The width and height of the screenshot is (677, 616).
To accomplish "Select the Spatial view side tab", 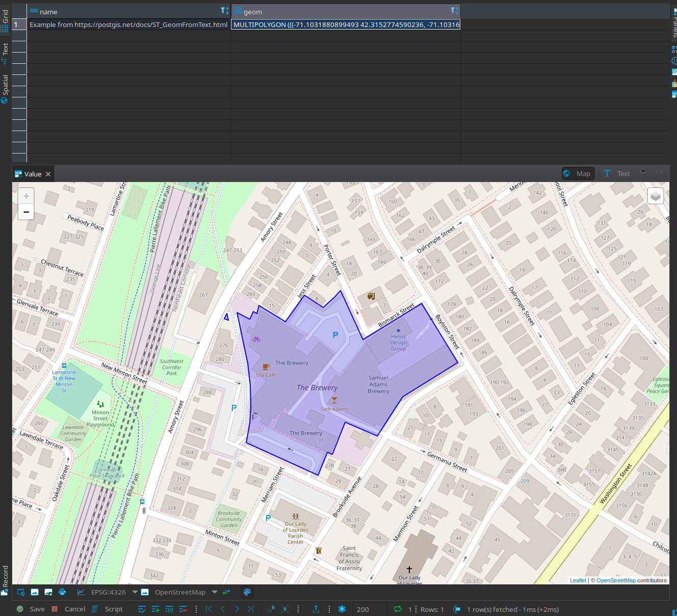I will tap(5, 89).
